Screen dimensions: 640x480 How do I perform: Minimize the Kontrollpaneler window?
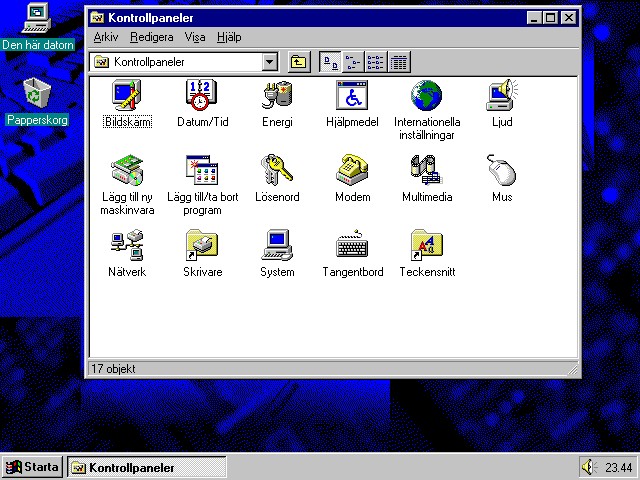pos(534,18)
